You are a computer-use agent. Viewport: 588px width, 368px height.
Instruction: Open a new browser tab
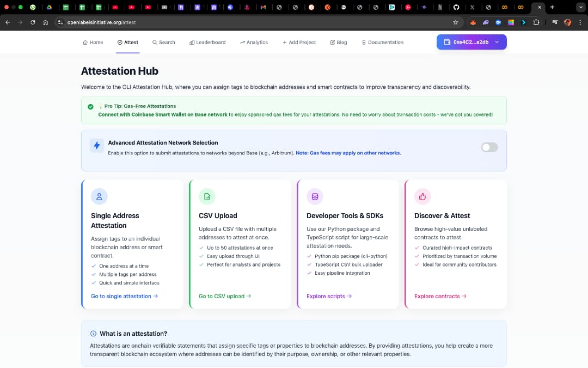552,7
